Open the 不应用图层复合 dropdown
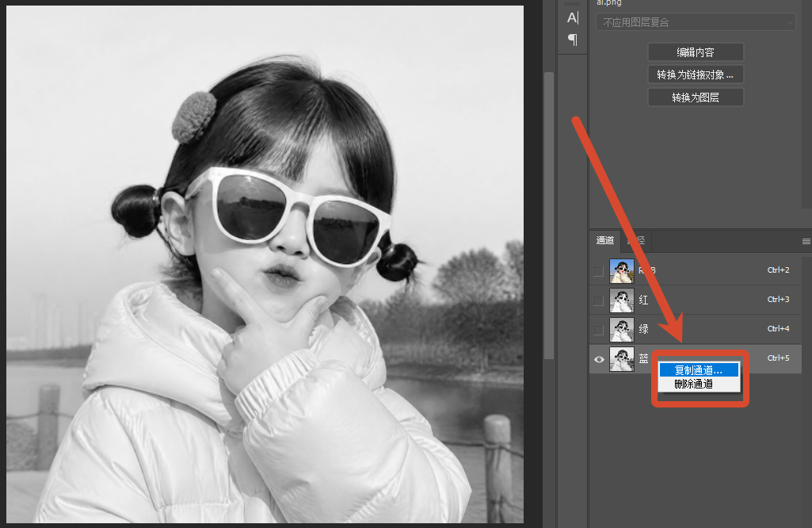The height and width of the screenshot is (528, 812). point(696,22)
